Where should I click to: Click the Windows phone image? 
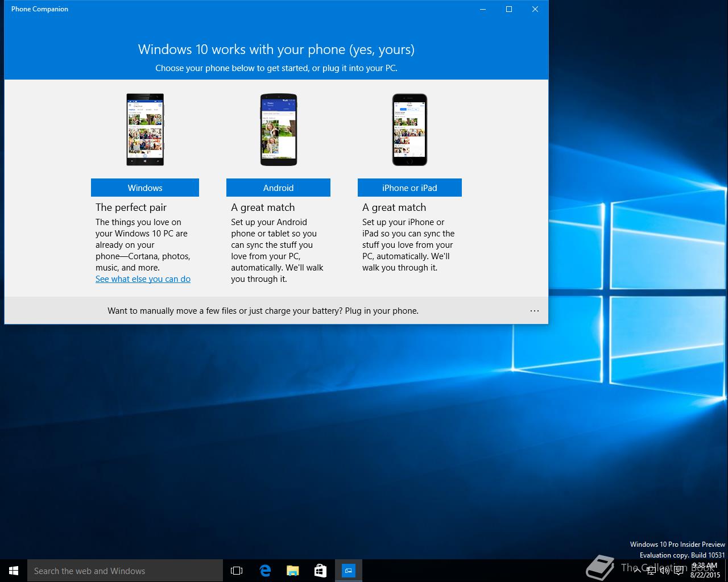(145, 130)
